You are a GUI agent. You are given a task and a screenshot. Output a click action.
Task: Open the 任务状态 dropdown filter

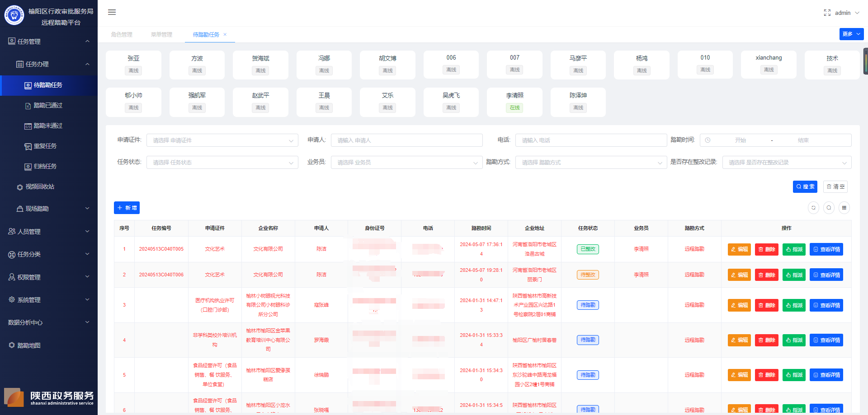[x=222, y=162]
